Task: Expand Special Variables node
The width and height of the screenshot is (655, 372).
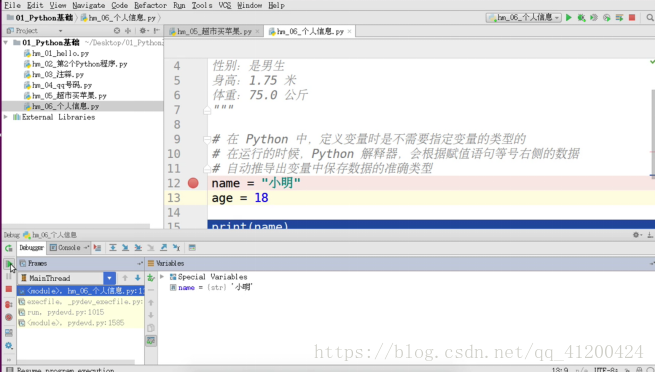Action: pyautogui.click(x=162, y=277)
